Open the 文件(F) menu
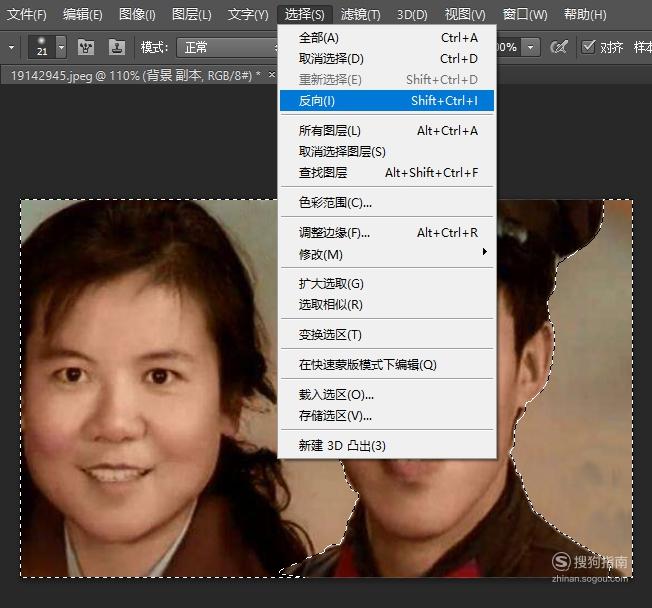Screen dimensions: 652x608 (27, 15)
